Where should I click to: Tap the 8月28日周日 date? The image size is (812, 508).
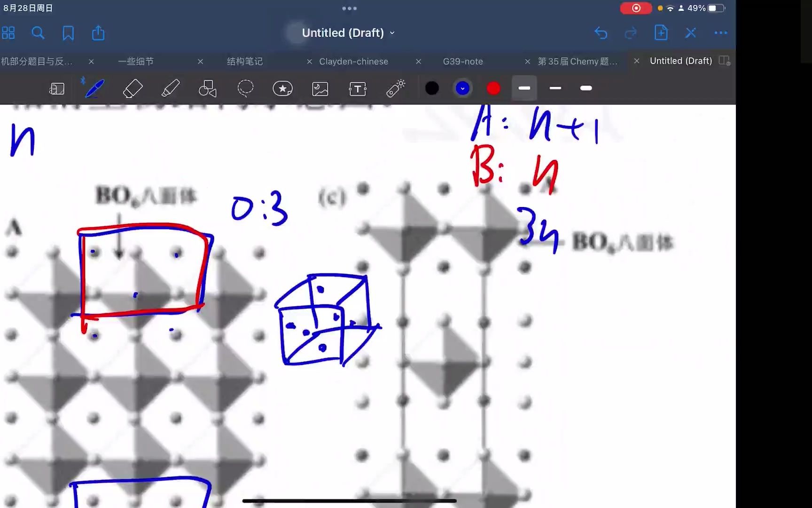pos(28,8)
